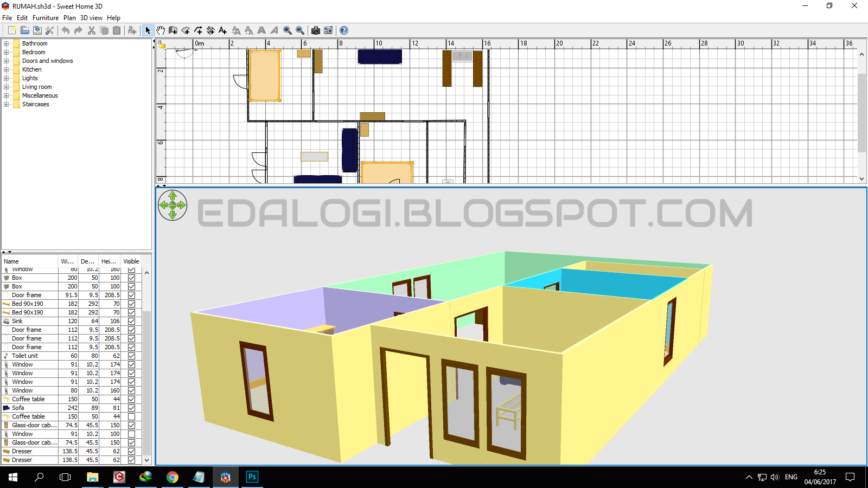Expand the Lights catalog category
This screenshot has width=868, height=488.
coord(6,78)
